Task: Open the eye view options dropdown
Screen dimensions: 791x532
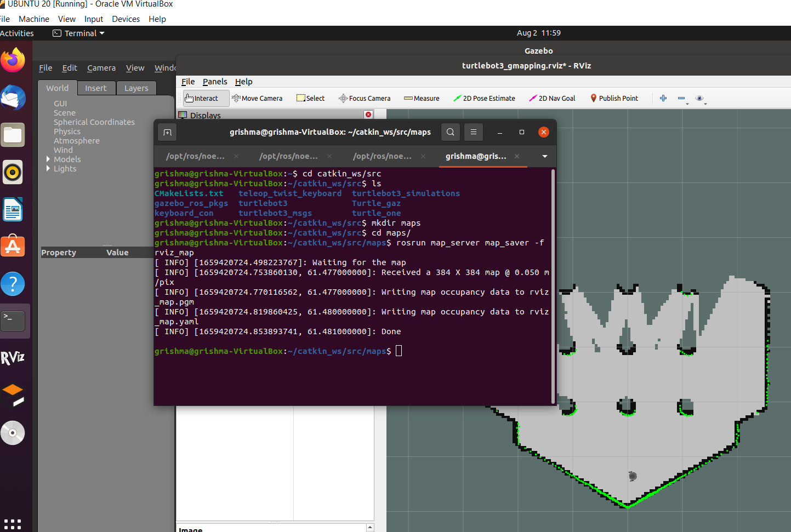Action: 701,99
